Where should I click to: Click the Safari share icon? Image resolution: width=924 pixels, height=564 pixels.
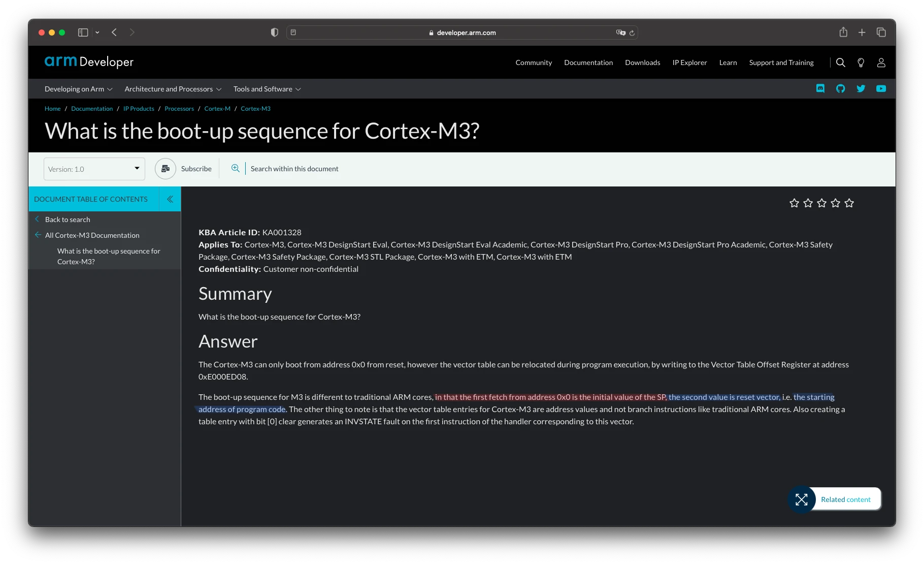pos(843,33)
